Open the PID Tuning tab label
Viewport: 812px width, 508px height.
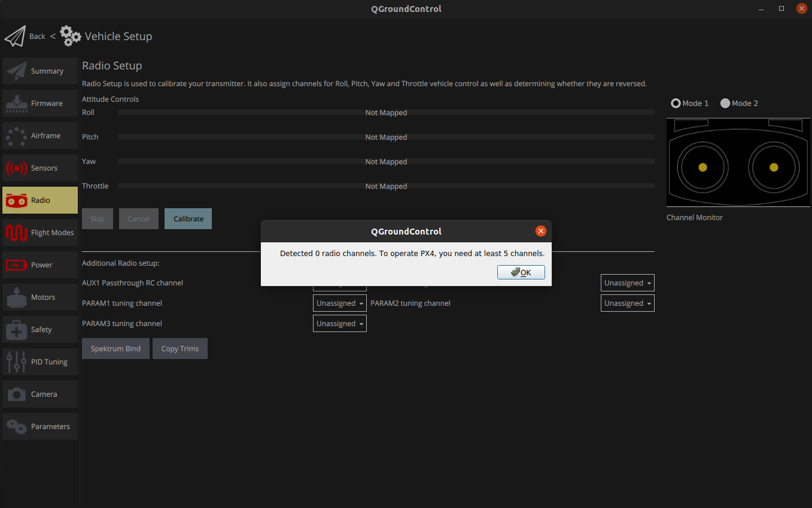pyautogui.click(x=49, y=362)
